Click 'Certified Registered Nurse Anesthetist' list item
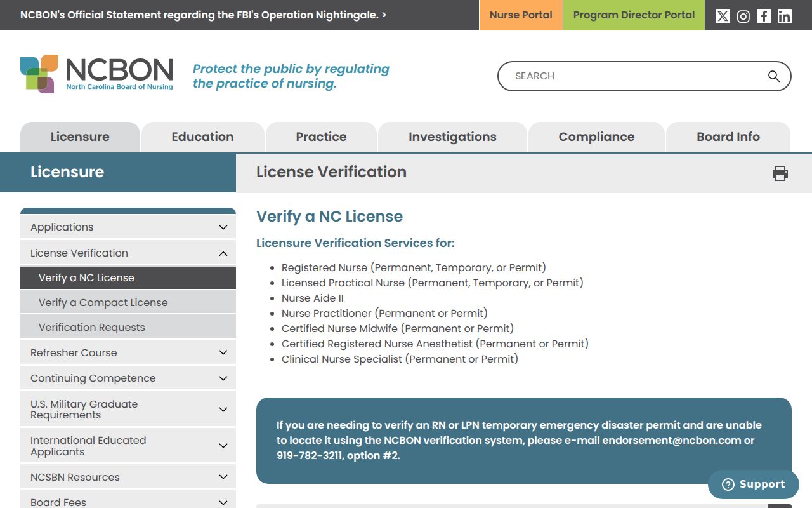Screen dimensions: 812x508 [x=435, y=344]
